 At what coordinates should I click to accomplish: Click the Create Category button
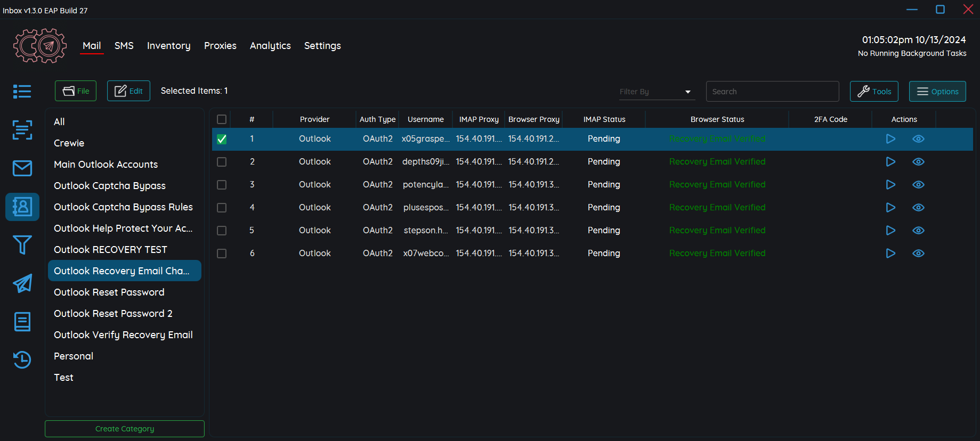[125, 429]
